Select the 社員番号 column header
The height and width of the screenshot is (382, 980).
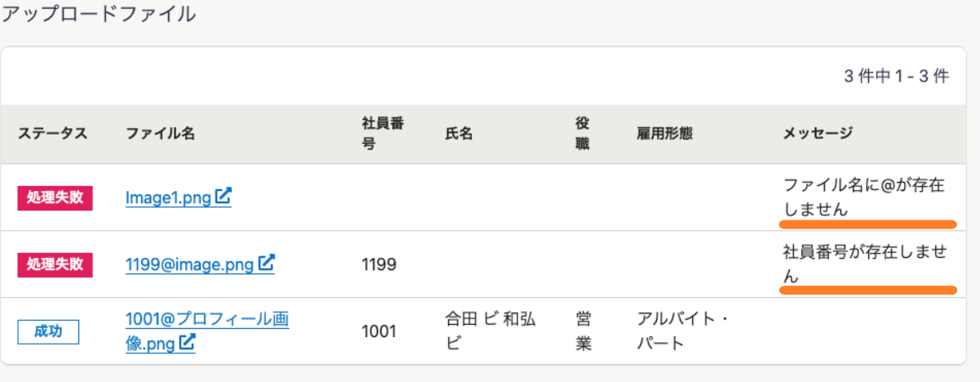pos(384,134)
